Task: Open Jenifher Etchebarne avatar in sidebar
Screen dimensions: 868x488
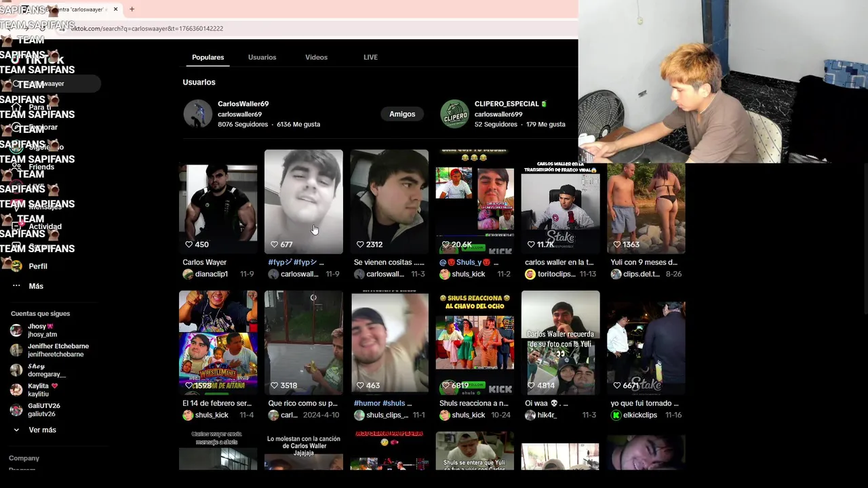Action: point(16,350)
